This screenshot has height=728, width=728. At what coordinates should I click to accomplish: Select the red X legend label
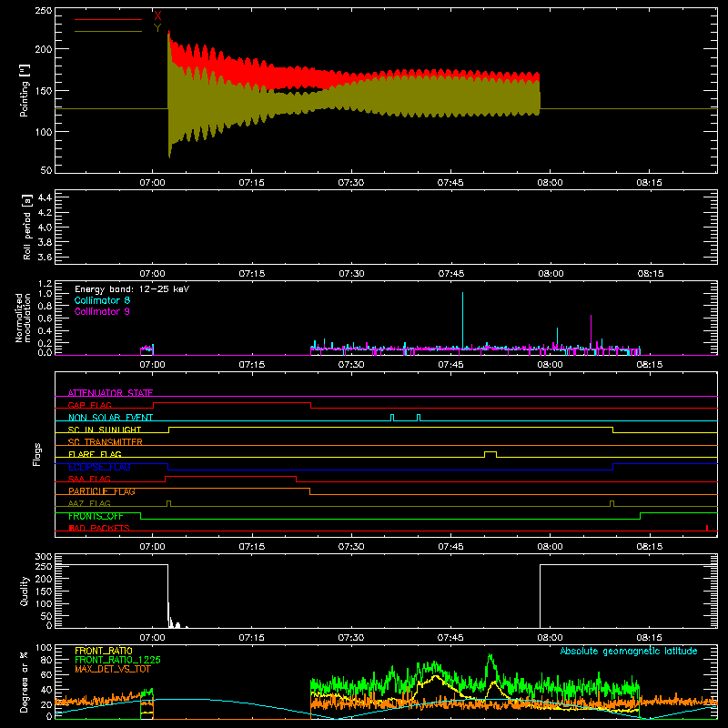(x=157, y=16)
